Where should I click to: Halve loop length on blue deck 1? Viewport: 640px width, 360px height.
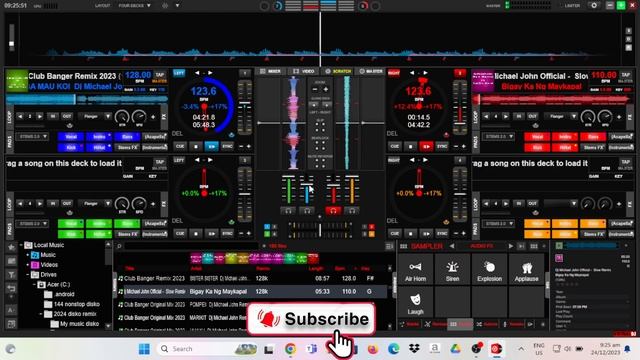tap(20, 116)
